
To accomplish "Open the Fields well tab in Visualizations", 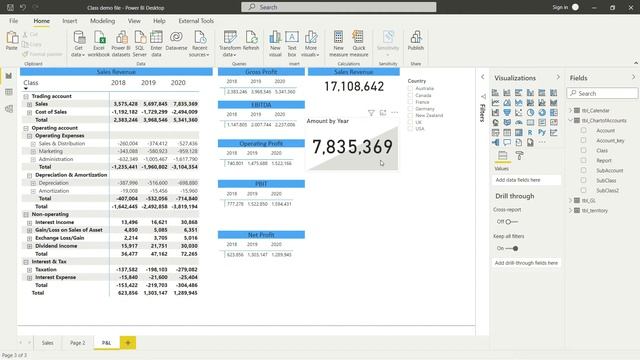I will pos(502,156).
